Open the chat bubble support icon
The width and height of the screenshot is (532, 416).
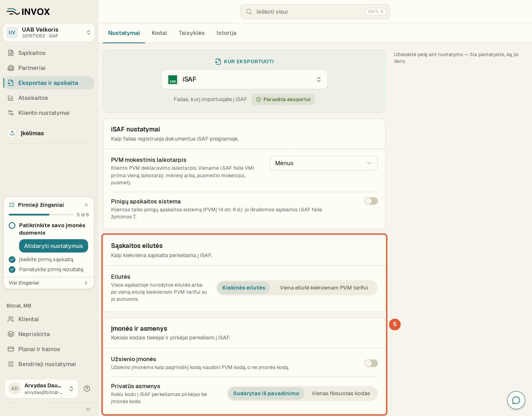coord(516,400)
